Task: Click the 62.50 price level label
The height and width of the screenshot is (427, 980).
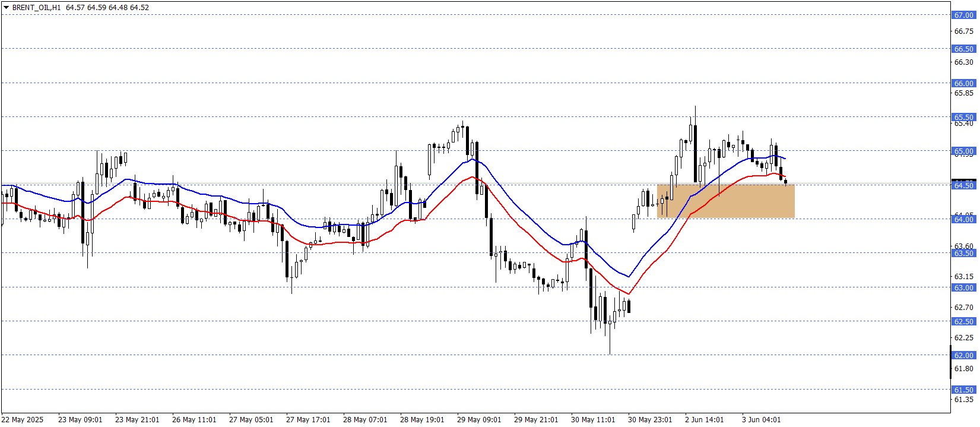Action: (963, 322)
